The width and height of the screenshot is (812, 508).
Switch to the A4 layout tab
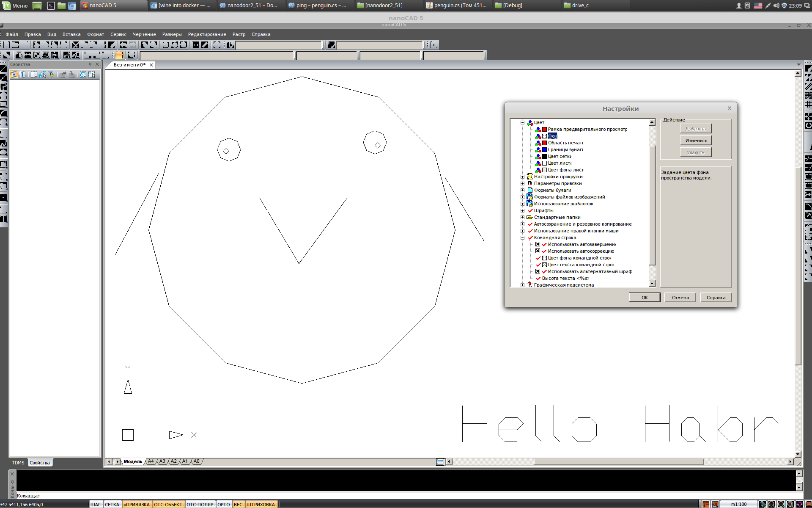pos(151,461)
